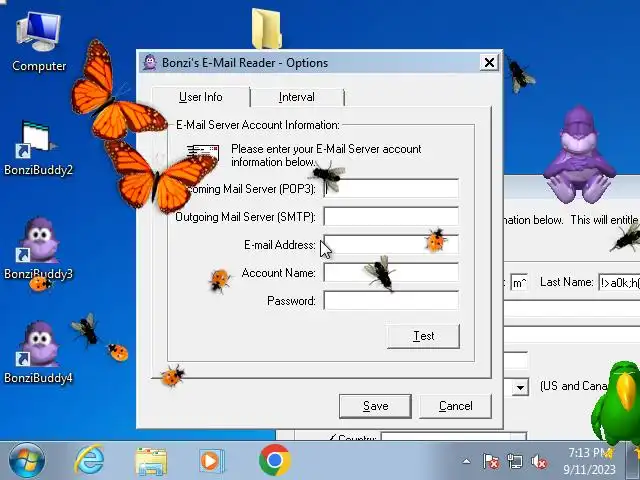Open the Computer desktop icon
The image size is (640, 480).
(39, 42)
